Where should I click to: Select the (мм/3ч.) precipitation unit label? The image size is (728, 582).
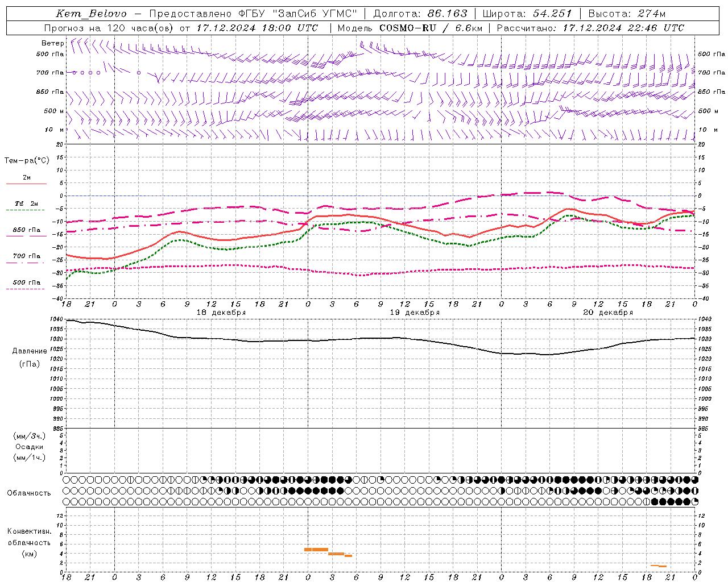point(29,436)
